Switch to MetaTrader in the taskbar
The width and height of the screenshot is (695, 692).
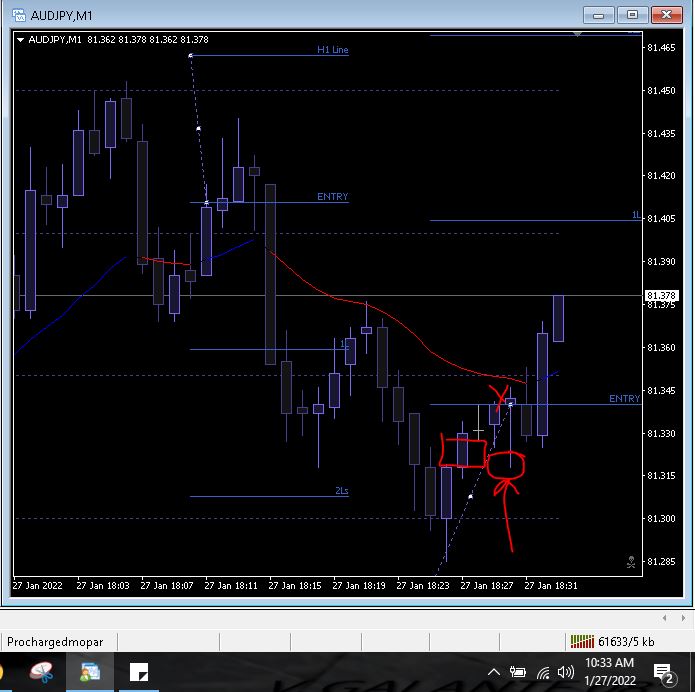tap(90, 672)
